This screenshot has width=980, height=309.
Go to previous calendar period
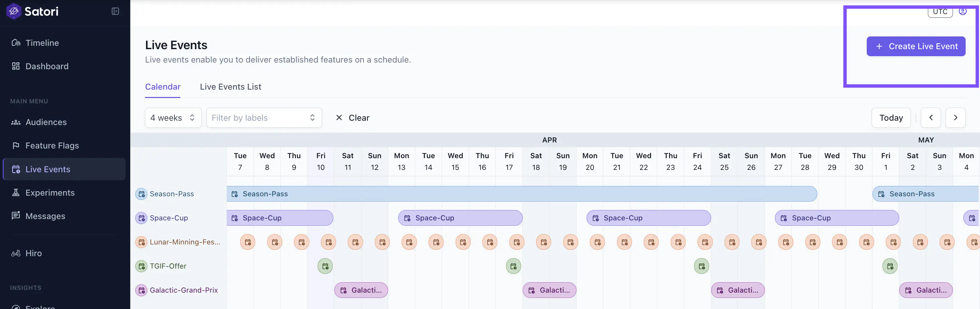coord(931,118)
